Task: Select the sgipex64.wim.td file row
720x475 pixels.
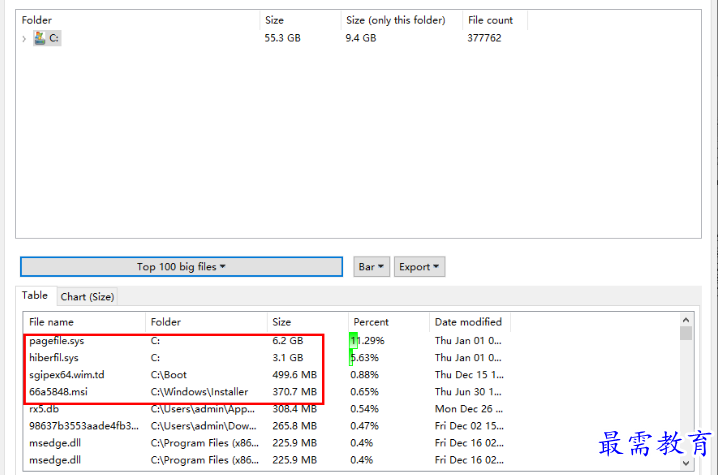Action: click(66, 375)
